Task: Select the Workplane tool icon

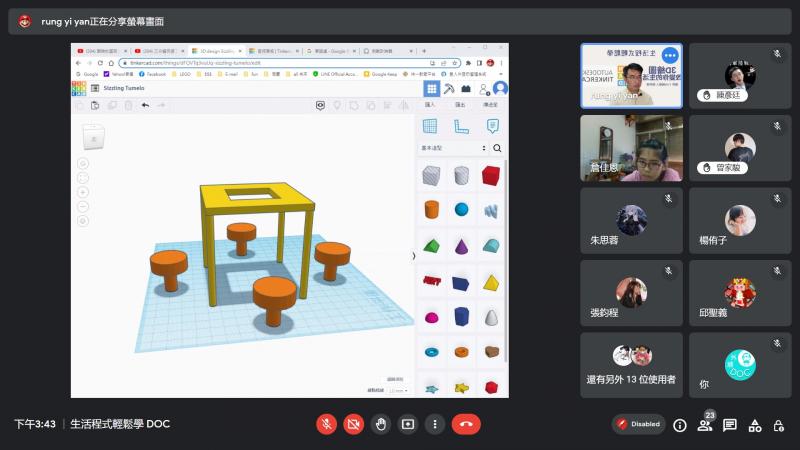Action: pyautogui.click(x=430, y=126)
